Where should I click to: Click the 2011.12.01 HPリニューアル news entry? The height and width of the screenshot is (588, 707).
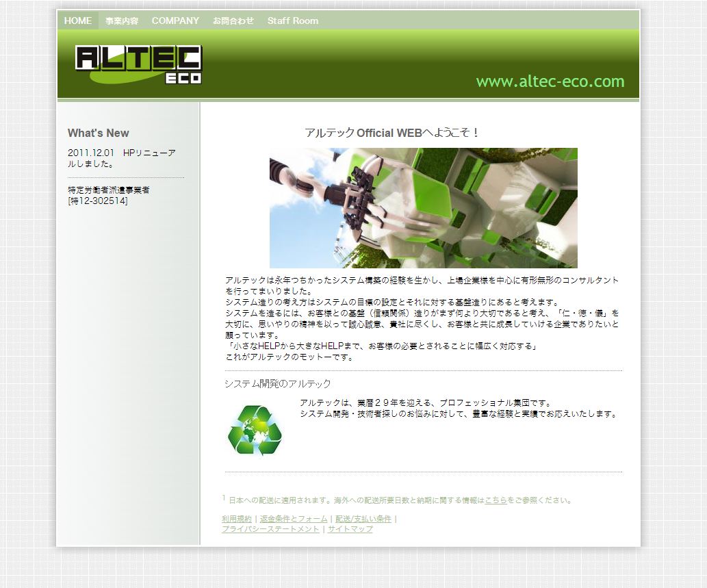coord(121,158)
